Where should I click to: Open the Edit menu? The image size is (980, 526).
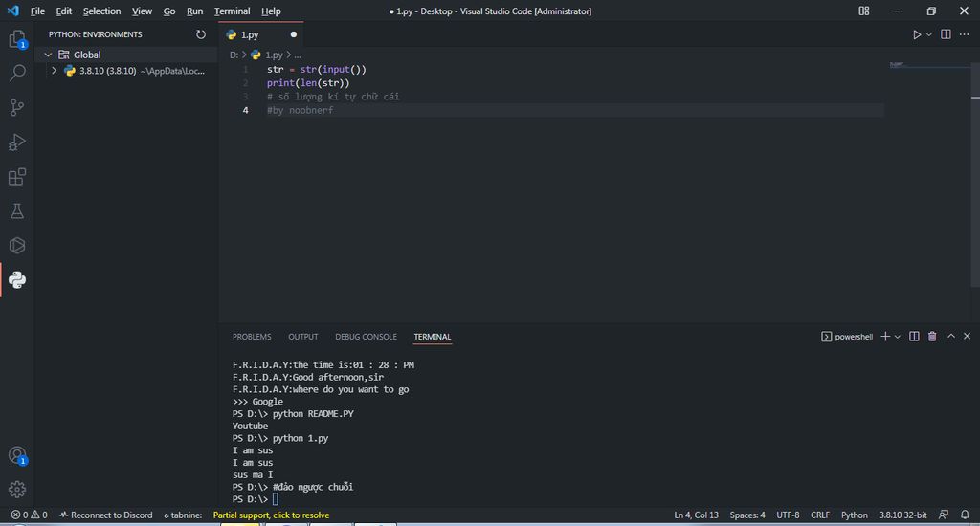64,11
